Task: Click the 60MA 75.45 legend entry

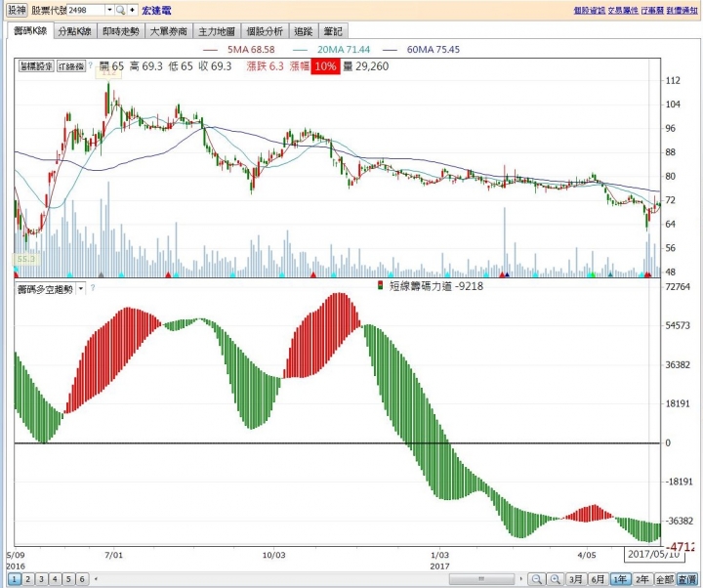Action: click(x=422, y=50)
